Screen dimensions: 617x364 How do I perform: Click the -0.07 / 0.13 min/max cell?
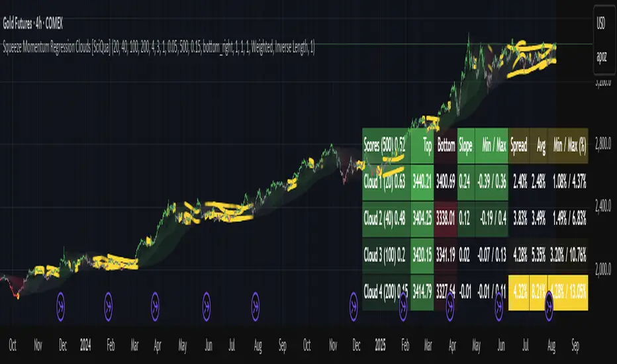coord(492,255)
